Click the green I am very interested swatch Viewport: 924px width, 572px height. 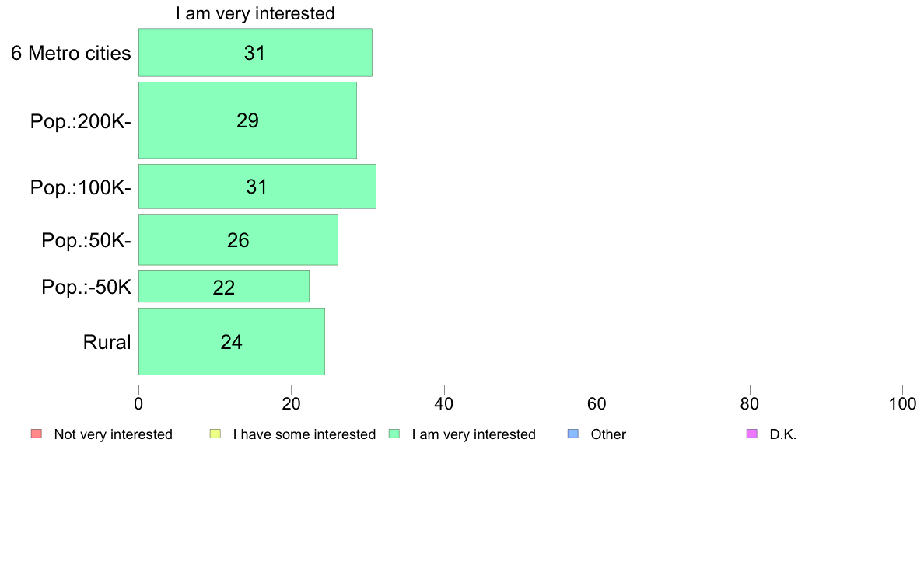tap(395, 434)
